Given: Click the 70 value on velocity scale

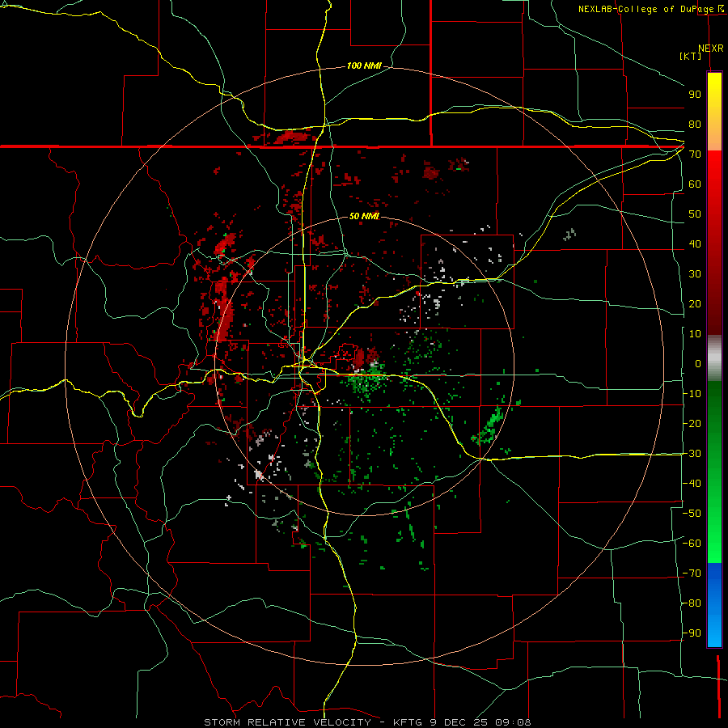Looking at the screenshot, I should click(x=695, y=154).
